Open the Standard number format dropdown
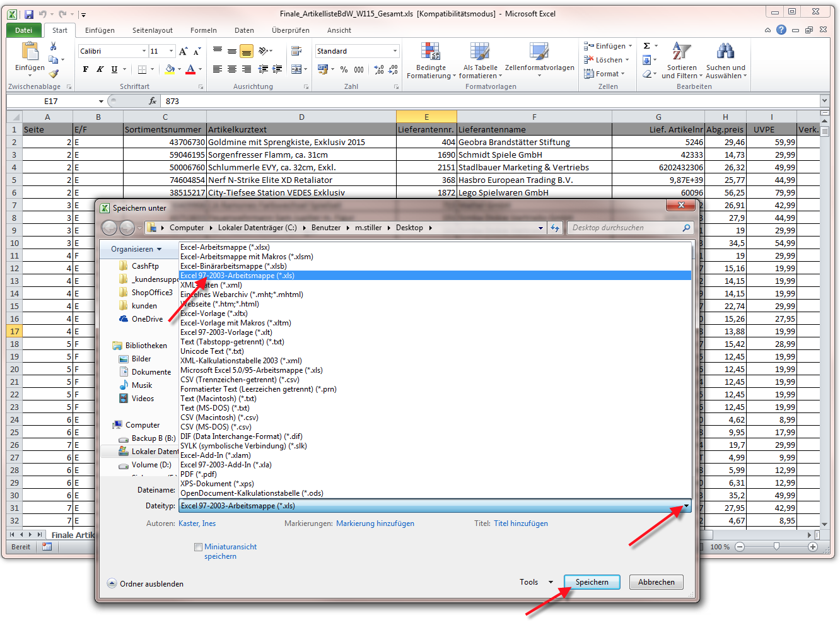Screen dimensions: 840x637 (395, 51)
